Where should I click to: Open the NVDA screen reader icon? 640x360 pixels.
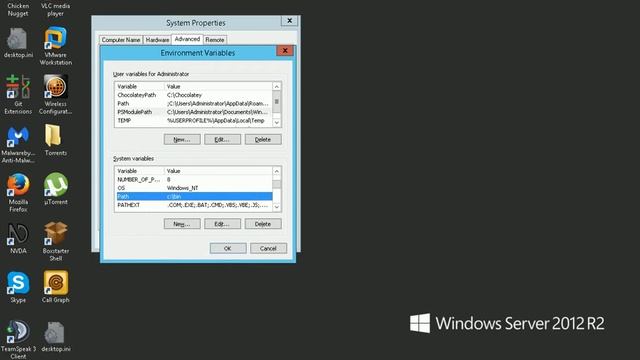click(x=18, y=238)
